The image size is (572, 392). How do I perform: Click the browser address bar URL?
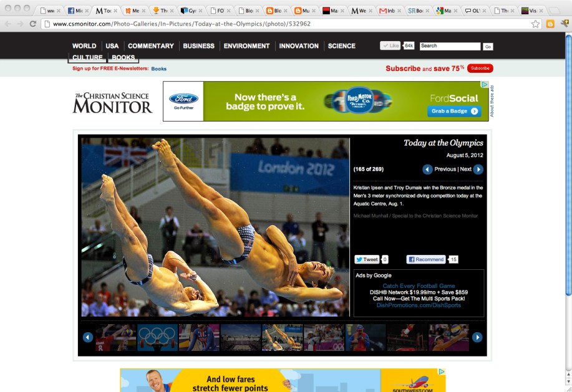(181, 24)
